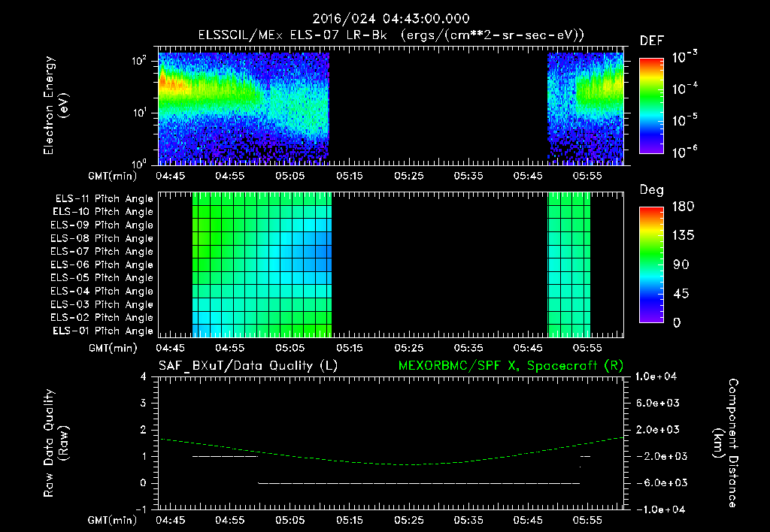Click the 10^2 energy axis tick label
770x532 pixels.
coord(139,61)
